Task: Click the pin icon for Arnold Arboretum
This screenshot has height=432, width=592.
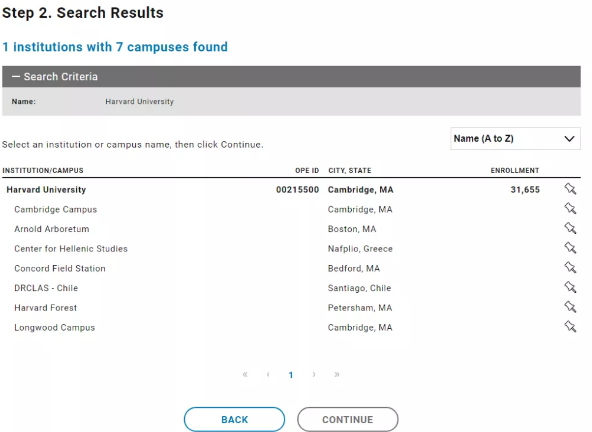Action: [570, 228]
